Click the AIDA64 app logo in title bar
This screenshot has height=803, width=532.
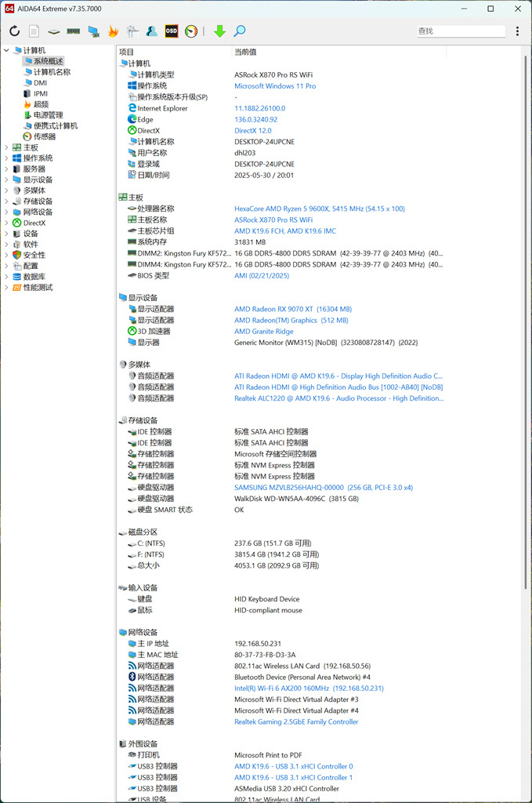(9, 9)
